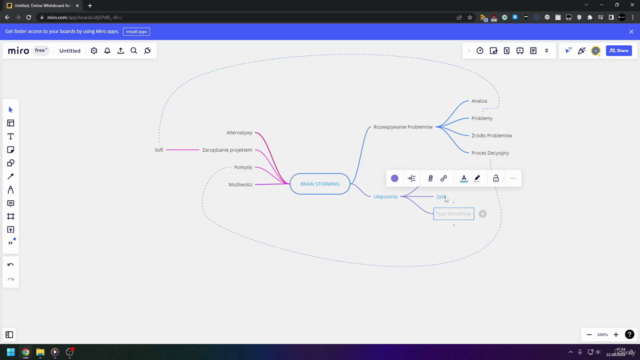Open notifications bell
Image resolution: width=640 pixels, height=360 pixels.
107,51
